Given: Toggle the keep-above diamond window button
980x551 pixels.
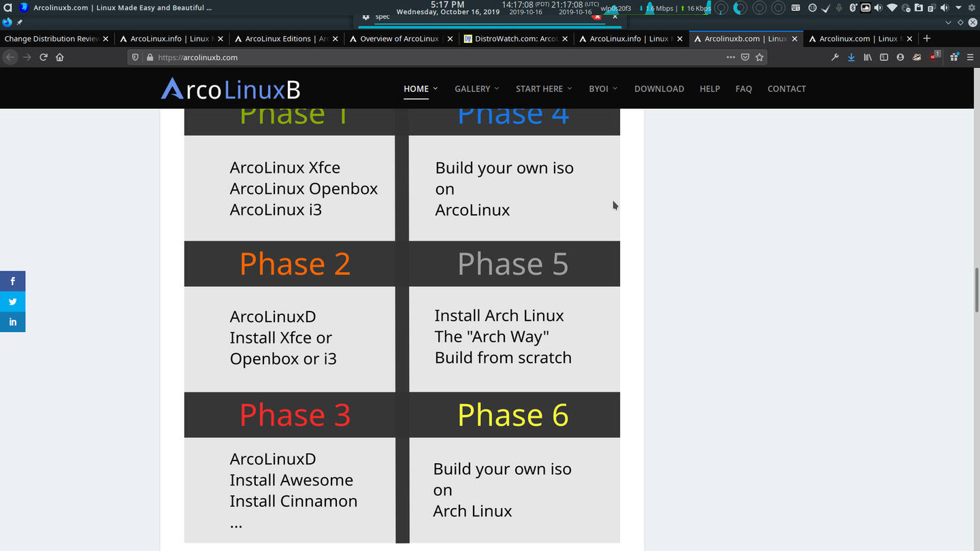Looking at the screenshot, I should (x=961, y=22).
